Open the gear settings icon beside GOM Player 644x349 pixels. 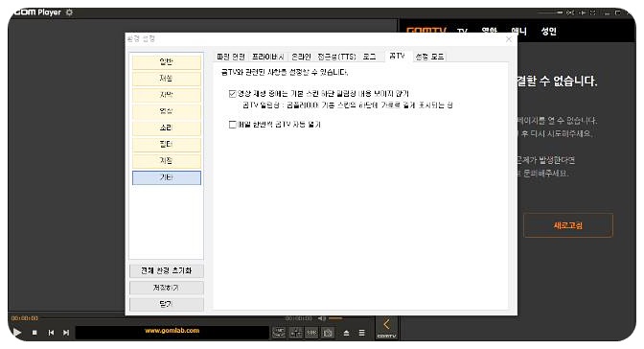[69, 12]
